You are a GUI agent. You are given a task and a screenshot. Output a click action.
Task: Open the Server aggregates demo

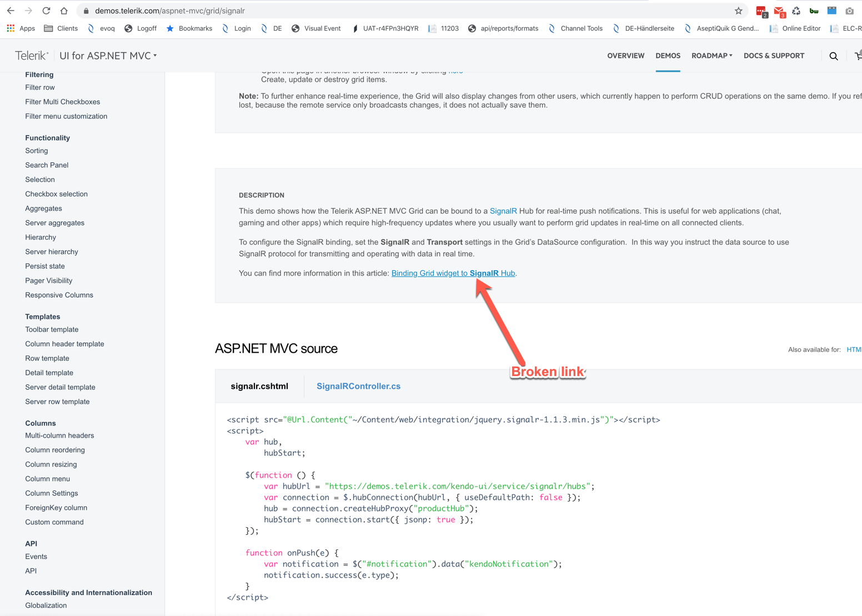[54, 223]
